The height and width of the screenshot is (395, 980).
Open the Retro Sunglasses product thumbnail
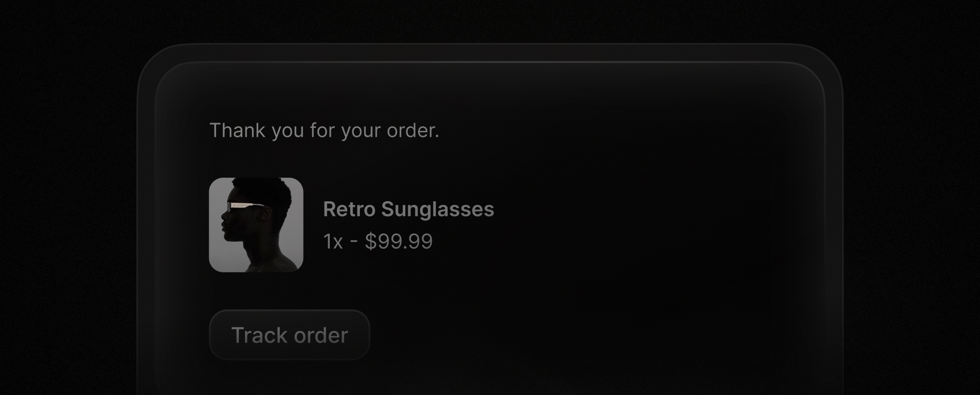click(x=256, y=225)
